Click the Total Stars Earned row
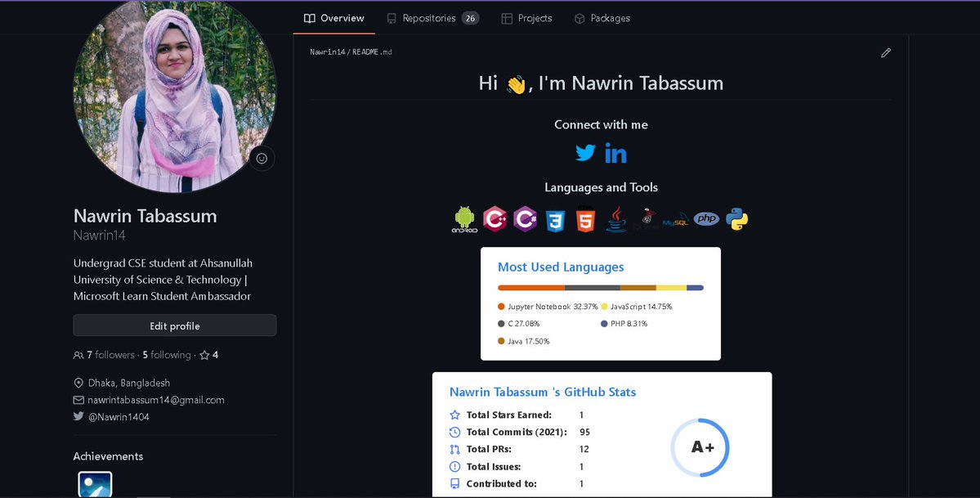The height and width of the screenshot is (498, 980). point(517,415)
